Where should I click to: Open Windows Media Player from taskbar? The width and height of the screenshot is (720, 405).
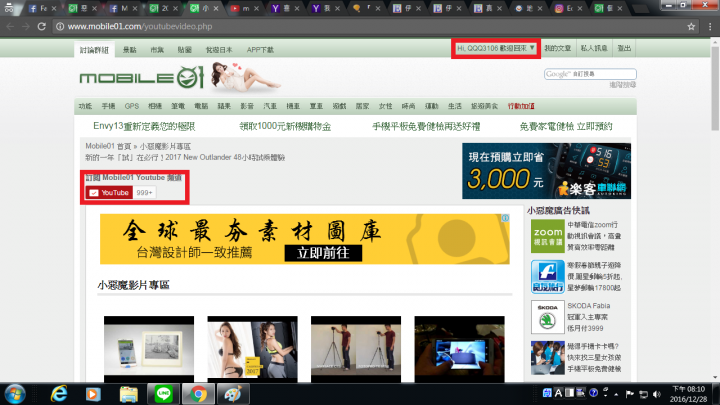point(93,394)
